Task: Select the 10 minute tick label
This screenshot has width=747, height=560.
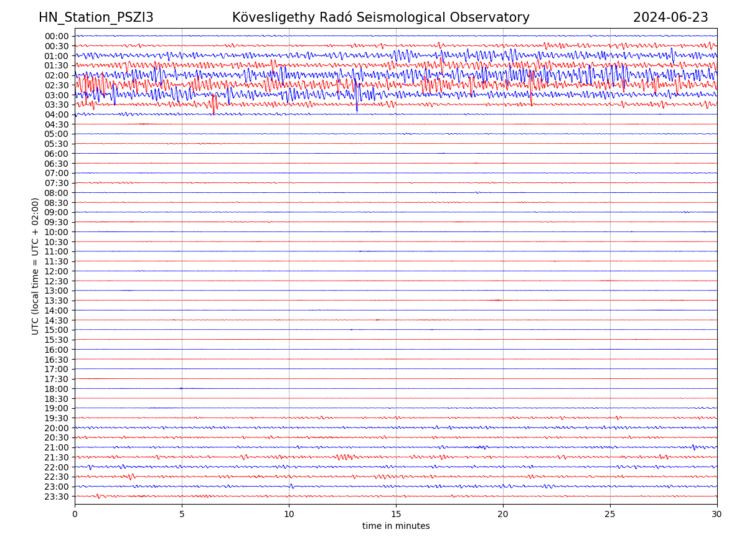Action: click(x=289, y=514)
